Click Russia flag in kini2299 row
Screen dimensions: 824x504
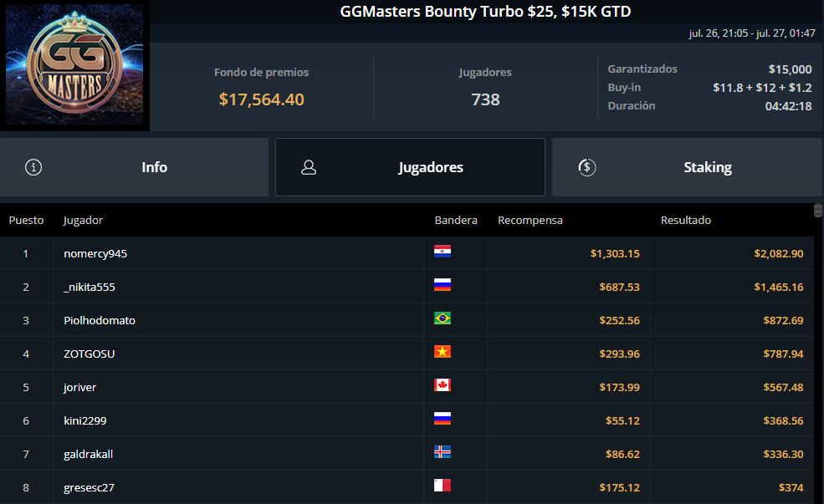click(443, 419)
